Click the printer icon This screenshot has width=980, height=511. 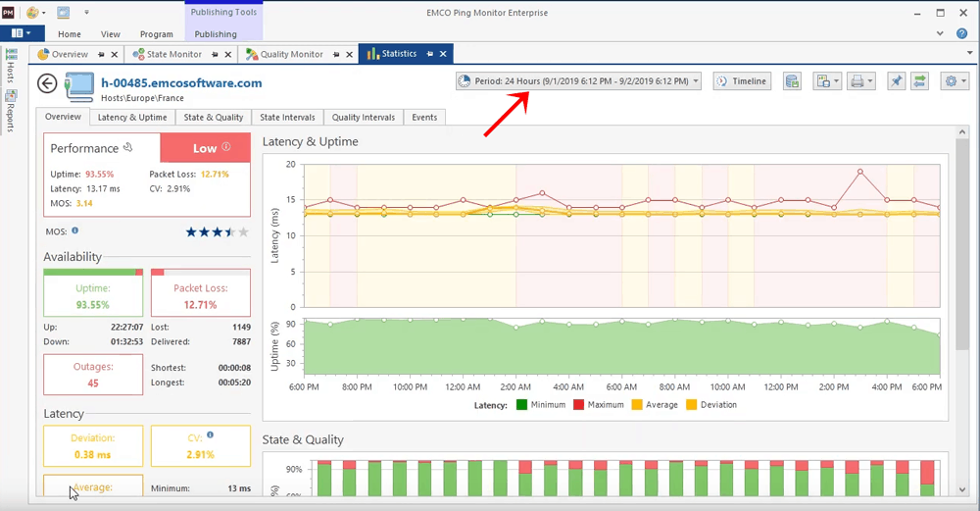pos(857,81)
